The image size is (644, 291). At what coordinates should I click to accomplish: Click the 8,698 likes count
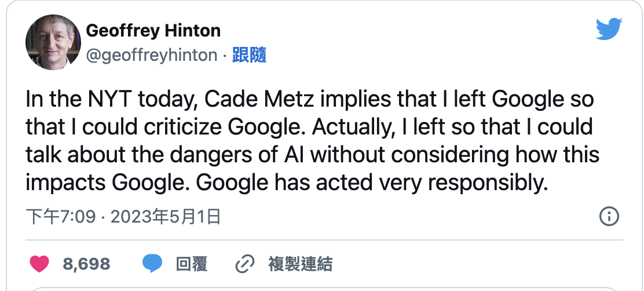[x=86, y=264]
